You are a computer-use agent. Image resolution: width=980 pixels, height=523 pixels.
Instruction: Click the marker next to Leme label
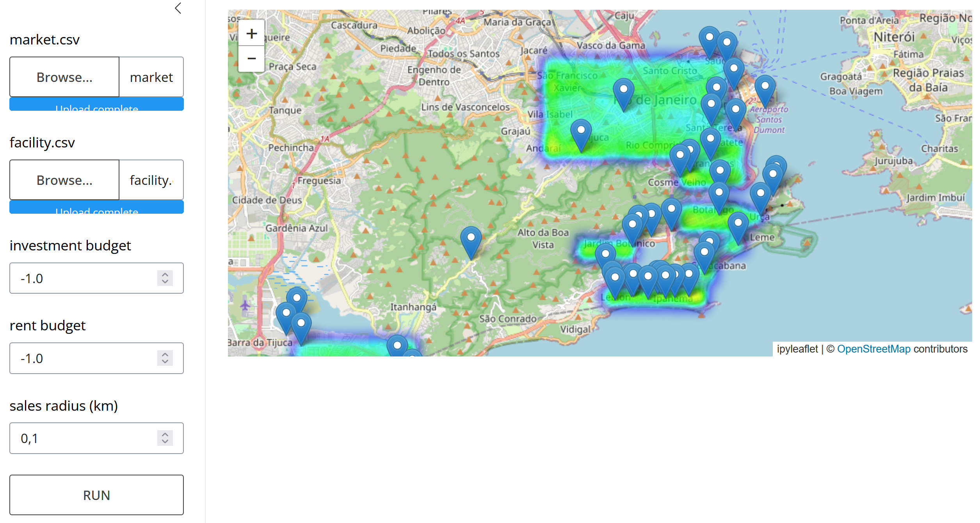coord(738,227)
